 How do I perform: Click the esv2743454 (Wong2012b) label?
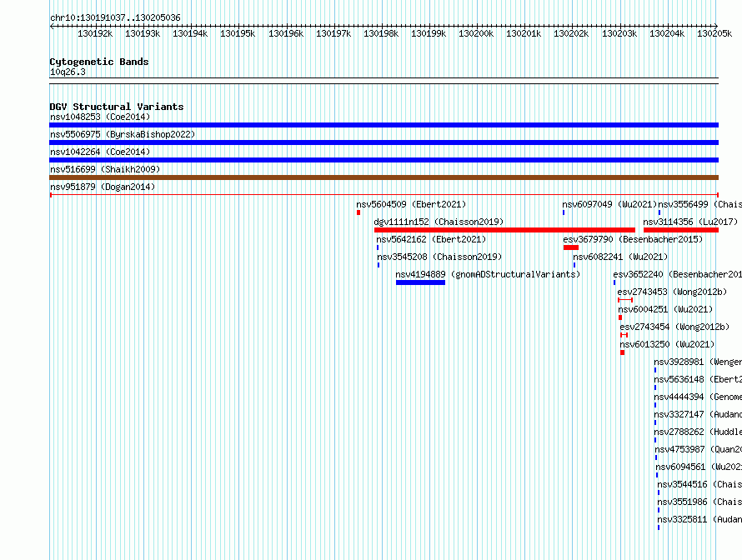(x=674, y=327)
